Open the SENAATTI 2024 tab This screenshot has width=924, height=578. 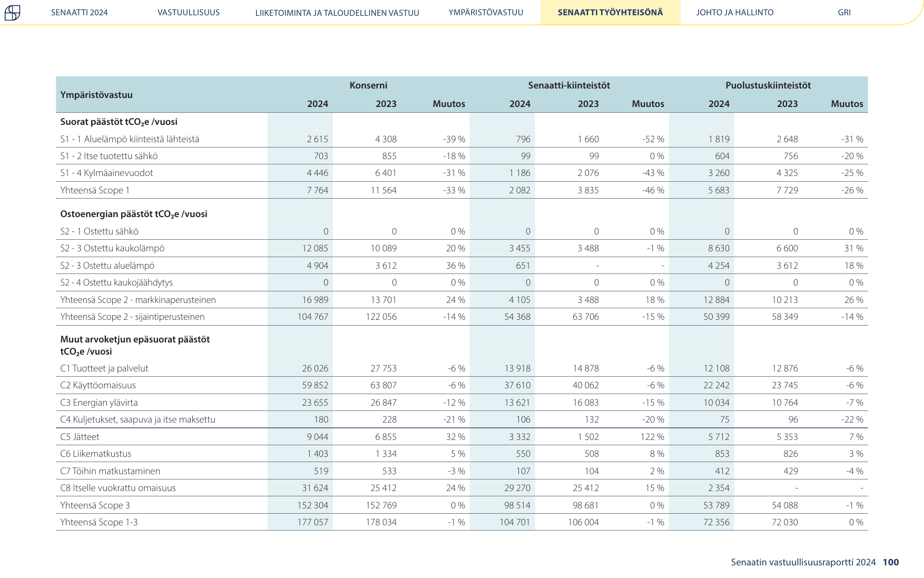click(80, 13)
